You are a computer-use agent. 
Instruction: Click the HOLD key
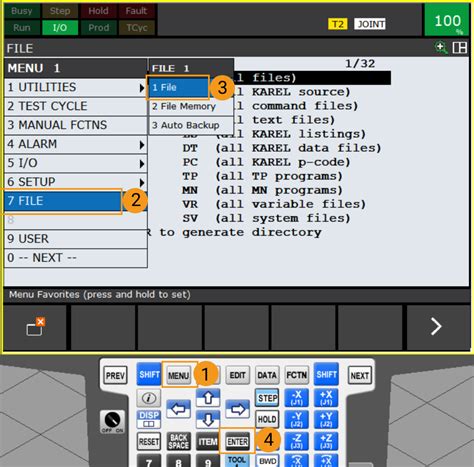(267, 419)
